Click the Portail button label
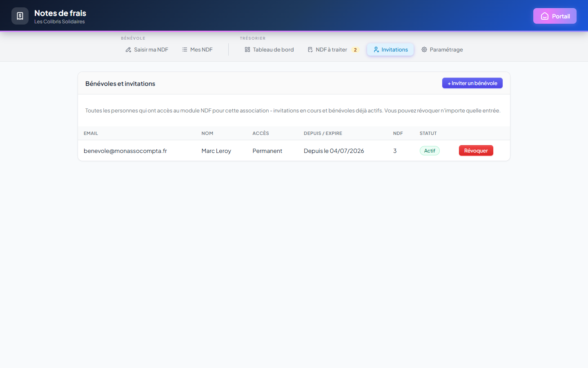 (x=561, y=16)
